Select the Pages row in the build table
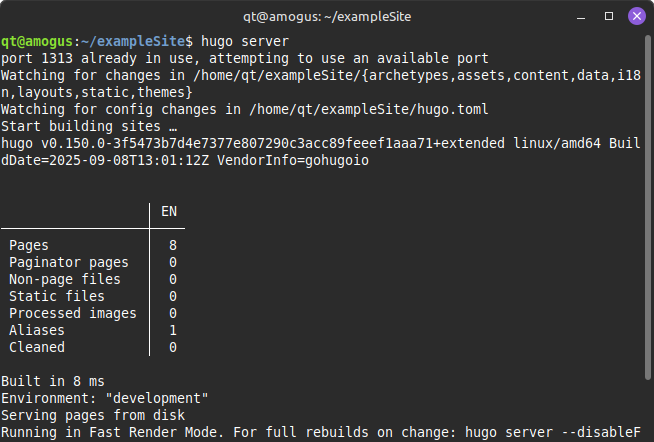The image size is (654, 442). [29, 245]
